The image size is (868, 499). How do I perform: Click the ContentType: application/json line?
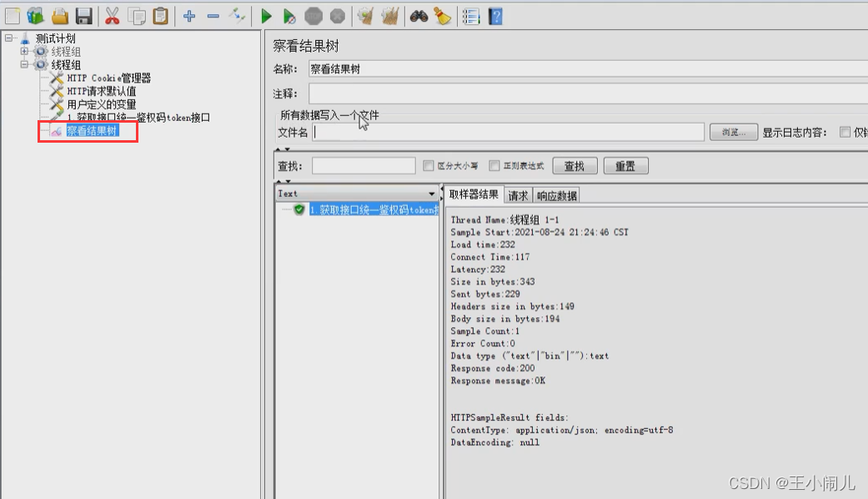(562, 430)
